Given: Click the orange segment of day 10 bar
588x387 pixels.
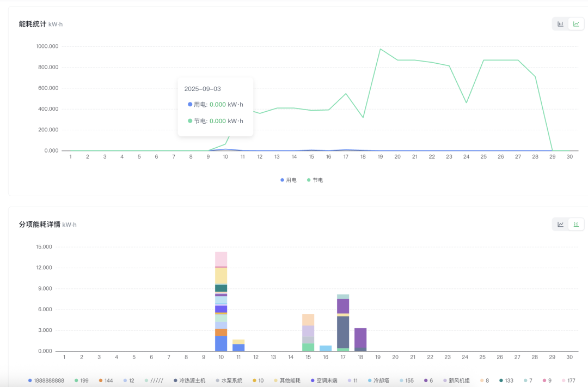Looking at the screenshot, I should click(221, 332).
